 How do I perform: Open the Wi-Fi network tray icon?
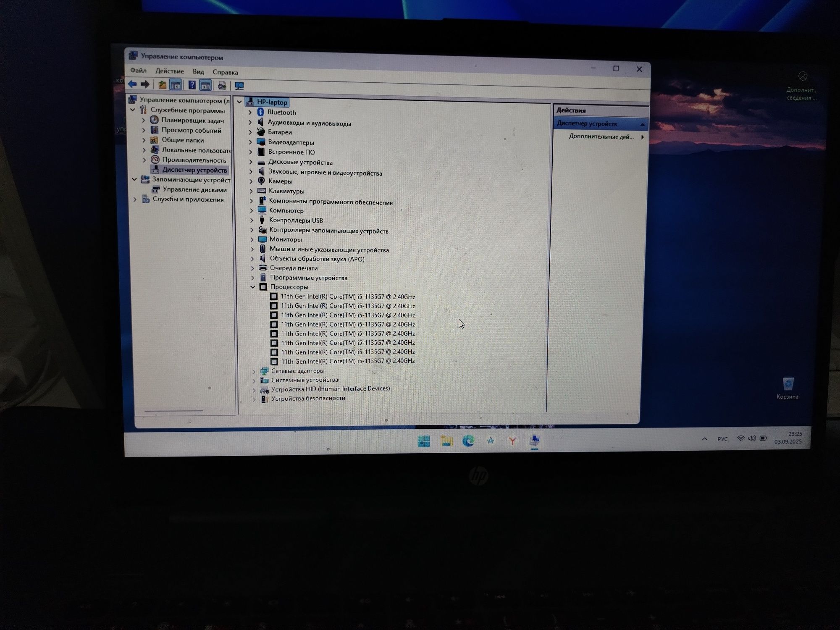point(740,438)
